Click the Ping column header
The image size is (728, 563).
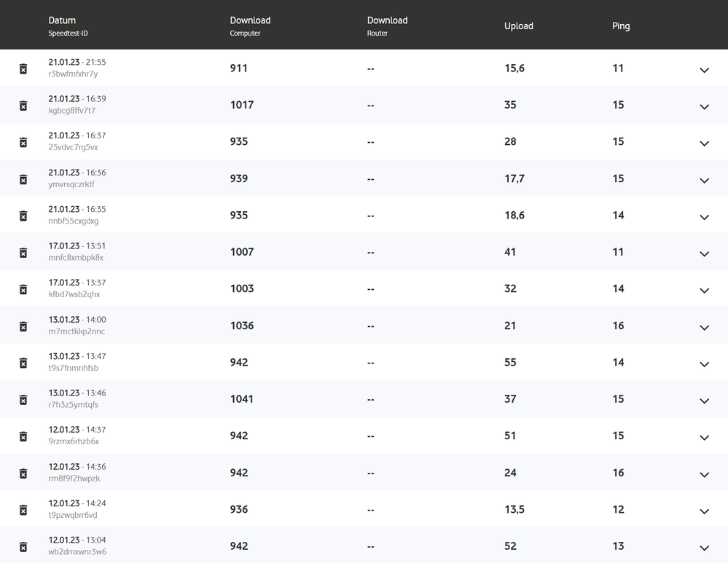coord(621,26)
